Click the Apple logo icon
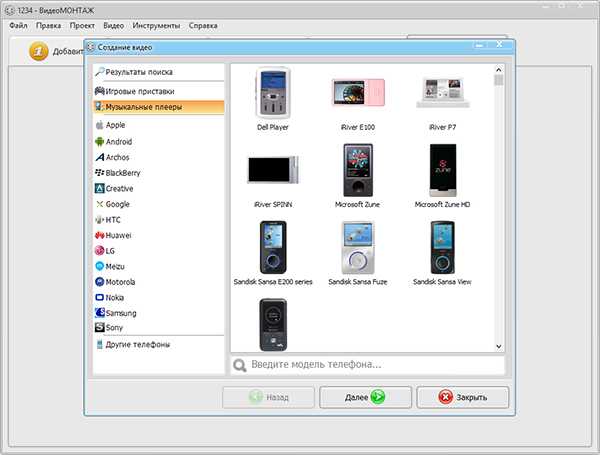This screenshot has width=600, height=455. pyautogui.click(x=99, y=125)
